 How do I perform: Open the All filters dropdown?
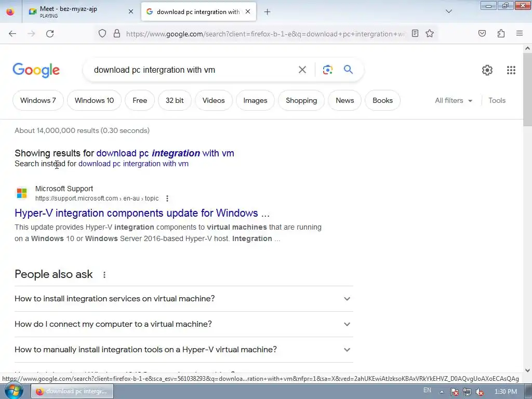[x=453, y=100]
